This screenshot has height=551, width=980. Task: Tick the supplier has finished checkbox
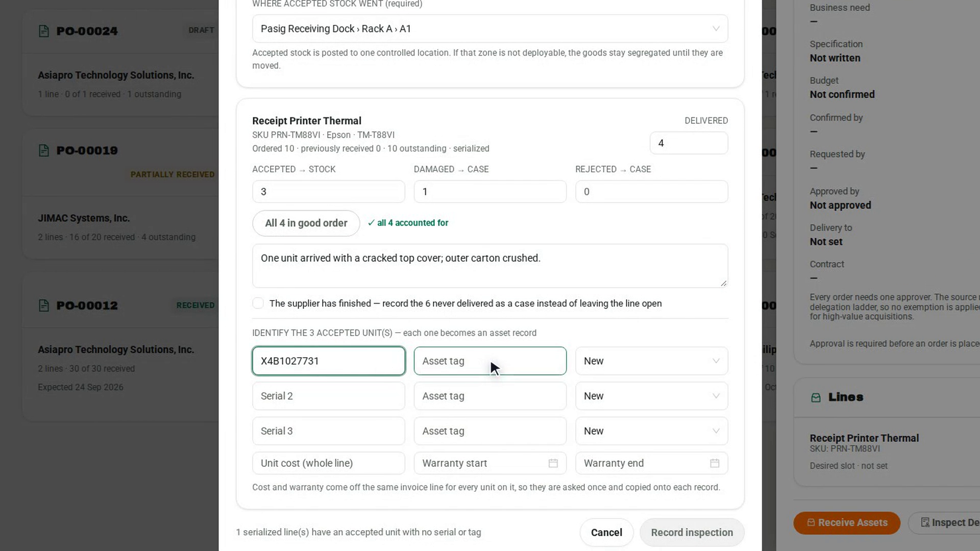tap(258, 304)
